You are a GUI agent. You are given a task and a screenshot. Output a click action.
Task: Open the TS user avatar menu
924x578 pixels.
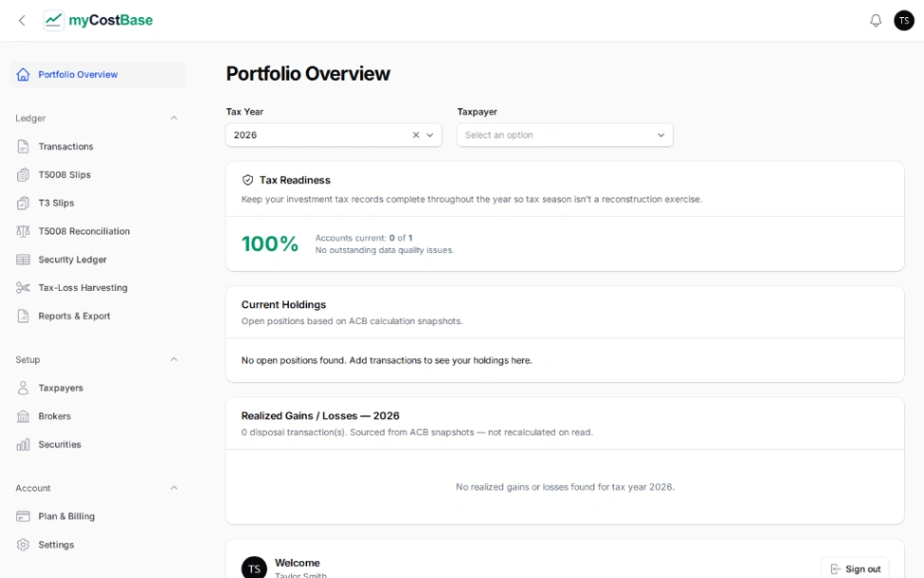904,21
